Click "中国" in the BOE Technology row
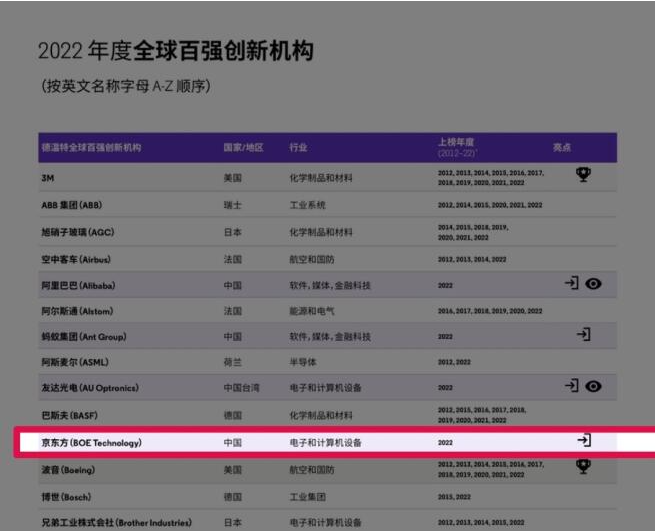655x531 pixels. (x=233, y=443)
